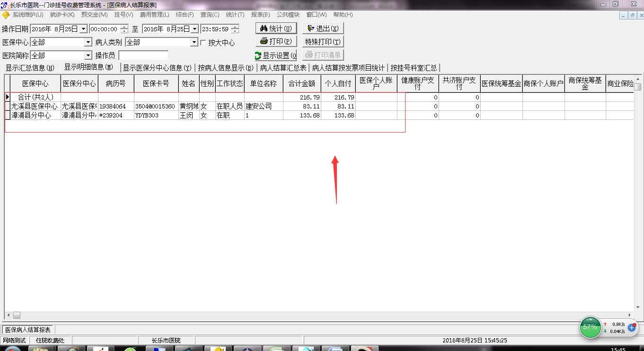
Task: Click the 个人自付 column header
Action: 338,83
